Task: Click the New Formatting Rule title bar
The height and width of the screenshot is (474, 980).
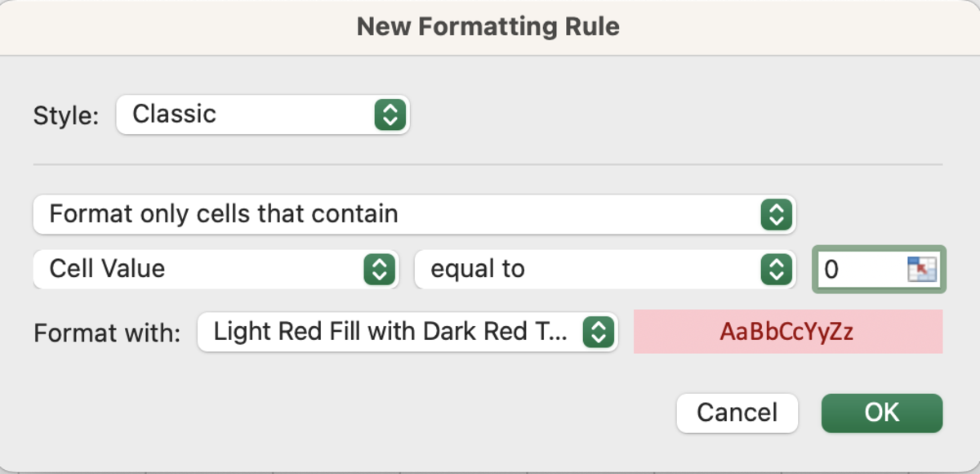Action: (488, 27)
